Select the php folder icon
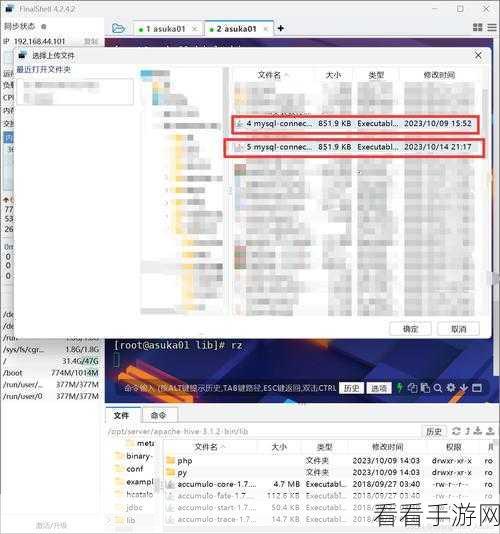 170,460
